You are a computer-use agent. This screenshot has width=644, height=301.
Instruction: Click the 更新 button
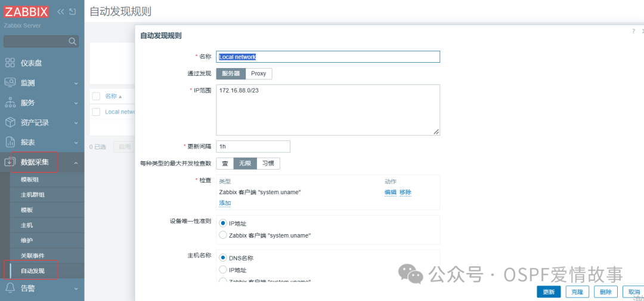[549, 292]
